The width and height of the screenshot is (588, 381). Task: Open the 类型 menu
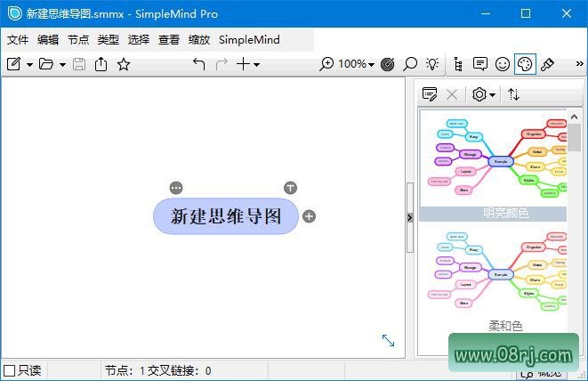[x=109, y=39]
